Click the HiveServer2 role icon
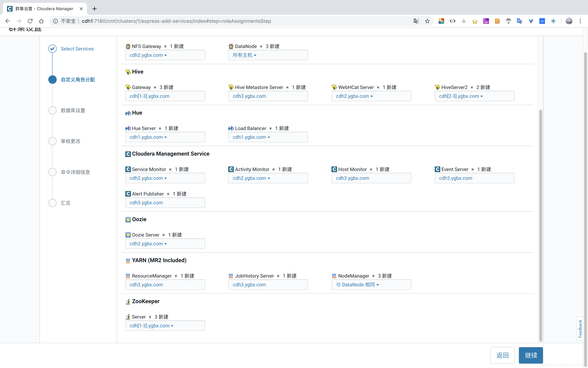 437,87
